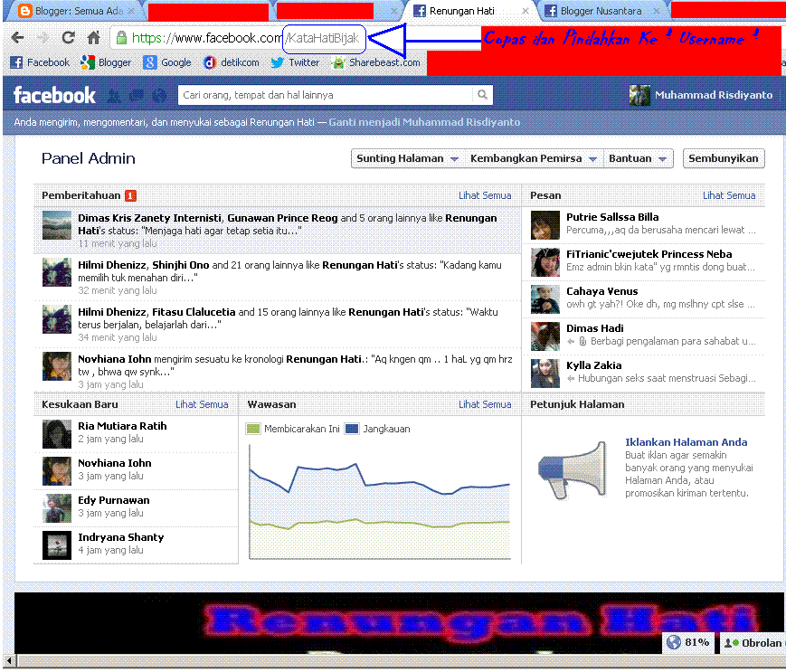
Task: Expand the Kembangkan Pemirsa dropdown
Action: pyautogui.click(x=534, y=159)
